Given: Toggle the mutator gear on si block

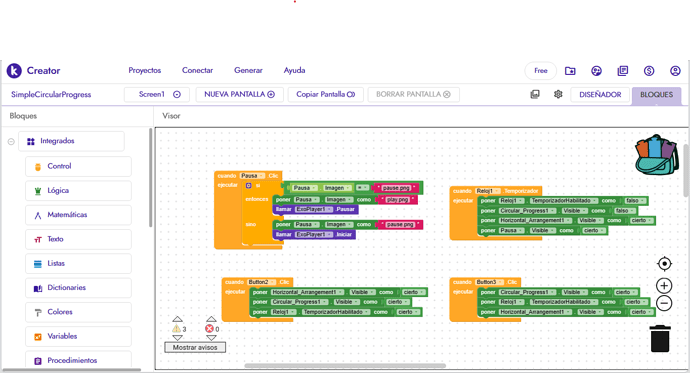Looking at the screenshot, I should (x=249, y=186).
